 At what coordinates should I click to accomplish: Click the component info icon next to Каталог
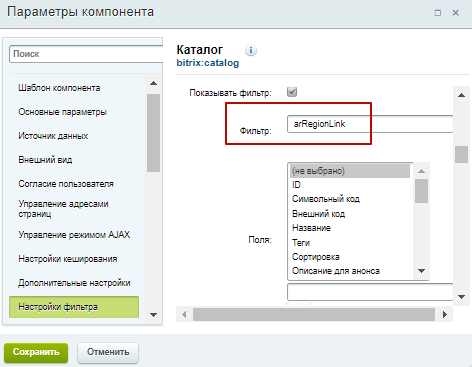click(x=251, y=50)
